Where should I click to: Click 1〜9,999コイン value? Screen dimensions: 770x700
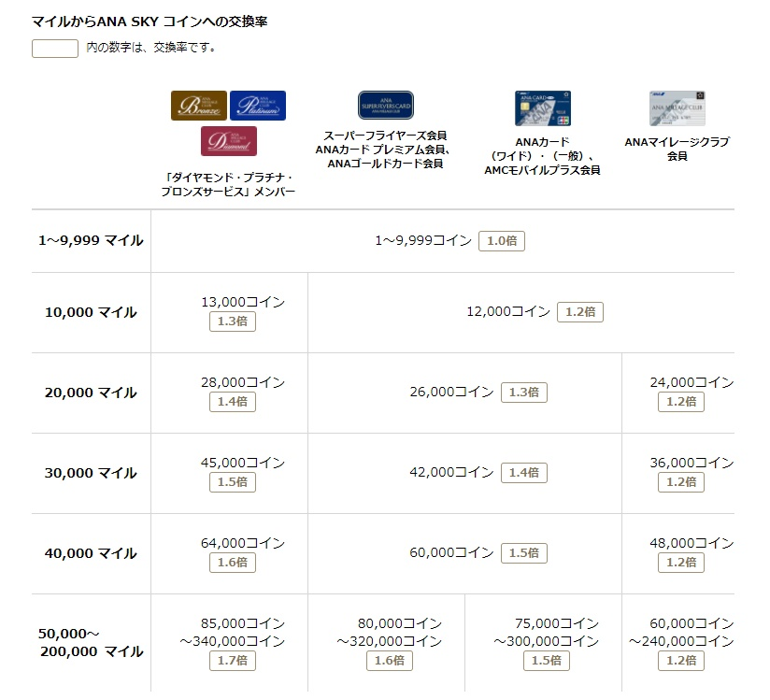[423, 240]
